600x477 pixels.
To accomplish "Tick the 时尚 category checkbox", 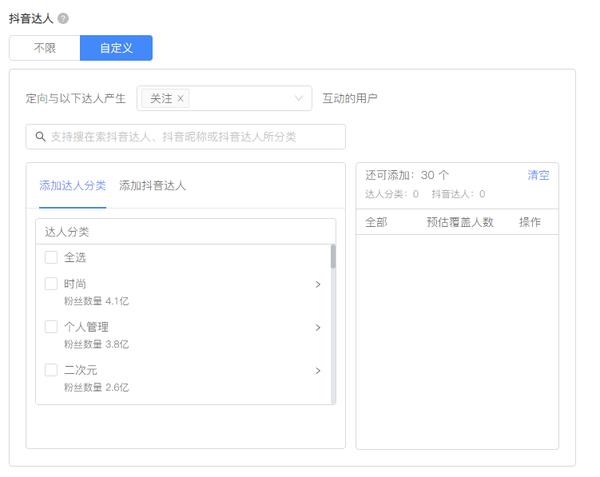I will pyautogui.click(x=51, y=284).
